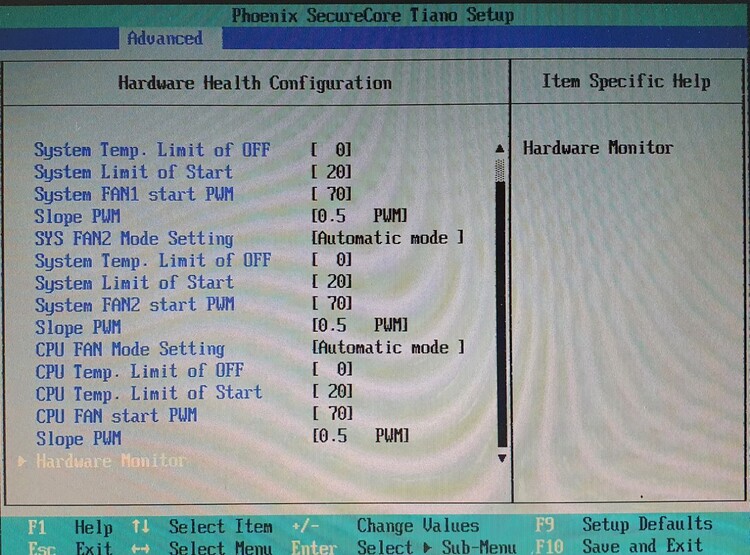
Task: Edit CPU Temp. Limit of OFF value
Action: pyautogui.click(x=333, y=369)
